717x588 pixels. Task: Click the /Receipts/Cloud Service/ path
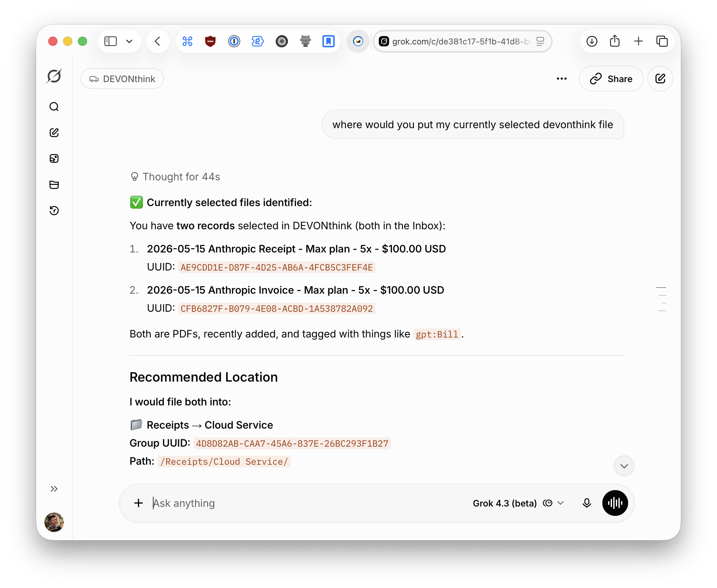pyautogui.click(x=224, y=462)
